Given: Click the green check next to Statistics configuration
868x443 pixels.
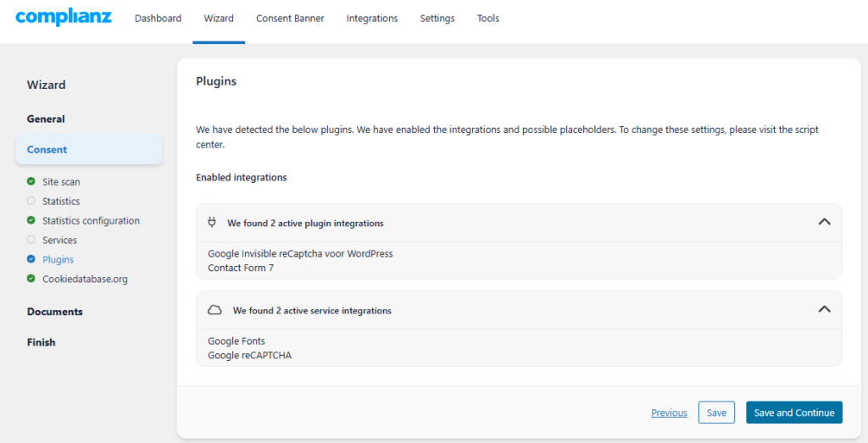Looking at the screenshot, I should tap(31, 220).
